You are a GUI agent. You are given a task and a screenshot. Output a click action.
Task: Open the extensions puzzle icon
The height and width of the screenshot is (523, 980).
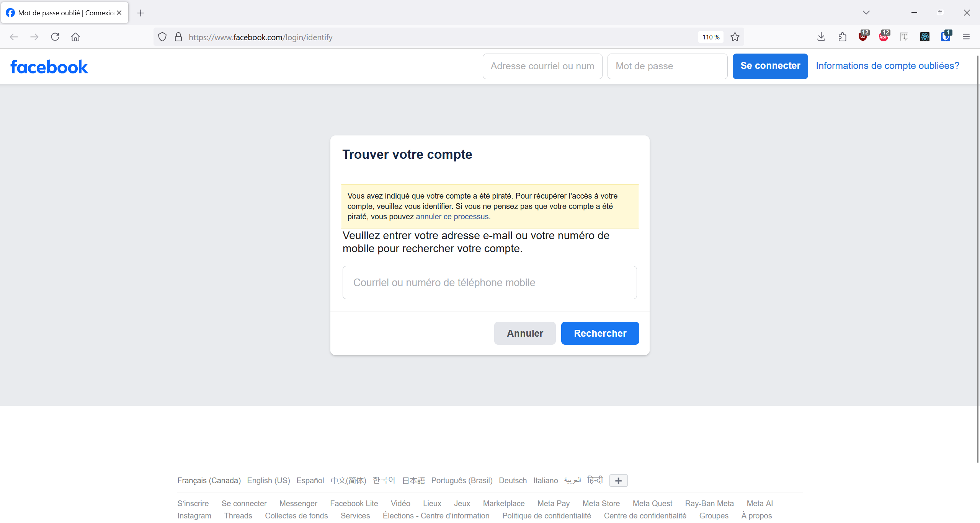pos(842,37)
